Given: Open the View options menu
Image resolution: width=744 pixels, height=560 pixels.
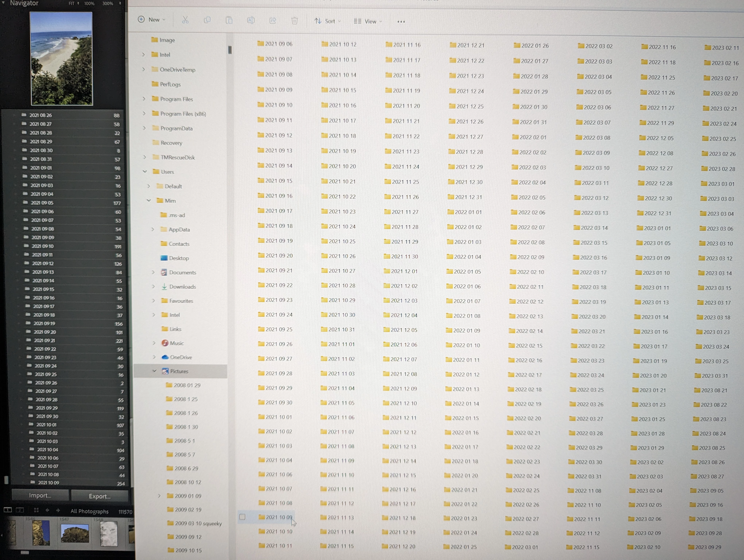Looking at the screenshot, I should pos(368,22).
